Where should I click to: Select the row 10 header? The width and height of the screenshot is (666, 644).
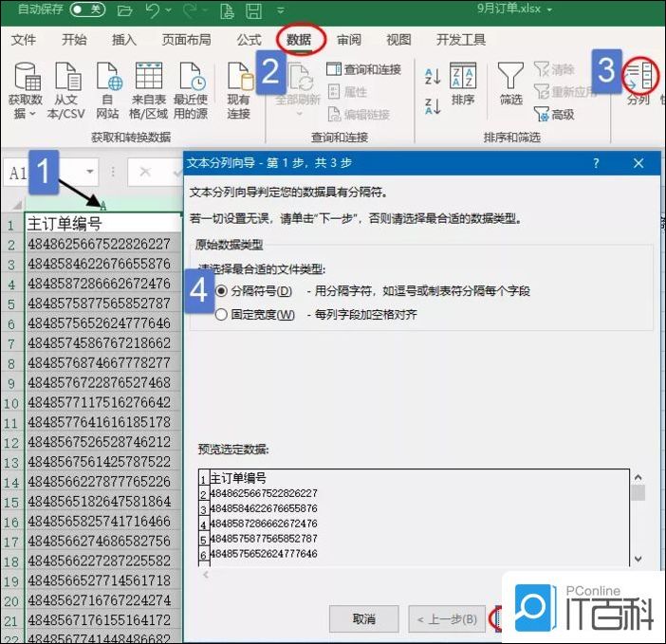pyautogui.click(x=12, y=402)
